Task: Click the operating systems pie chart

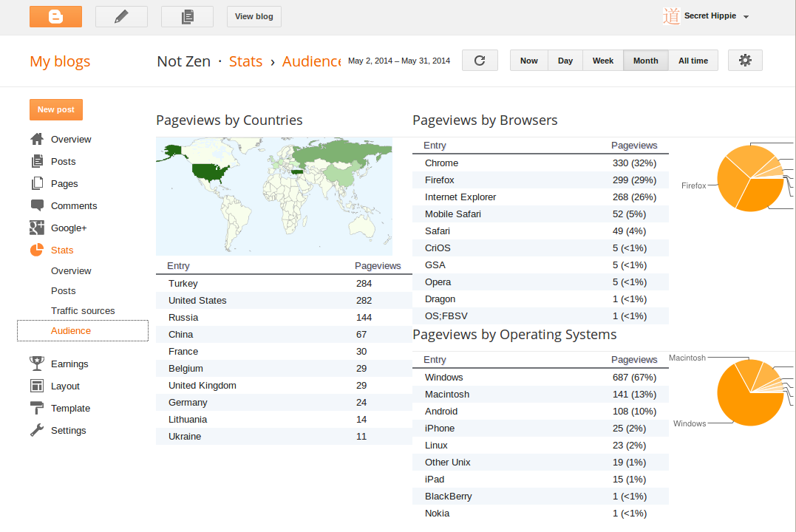Action: pyautogui.click(x=750, y=392)
